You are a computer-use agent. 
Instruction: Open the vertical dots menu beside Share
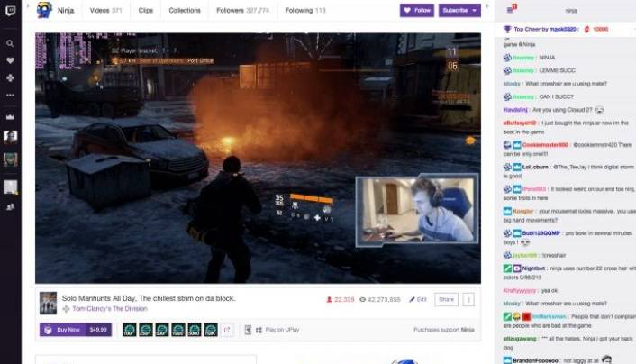(468, 300)
